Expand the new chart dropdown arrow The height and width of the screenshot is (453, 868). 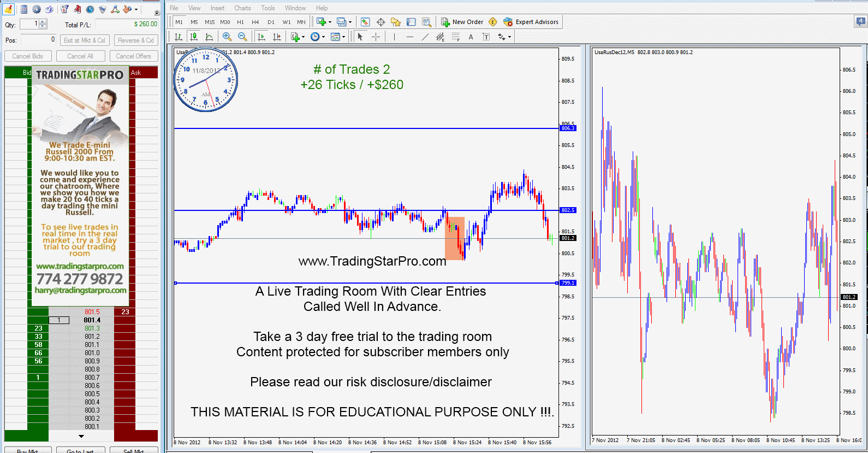330,22
